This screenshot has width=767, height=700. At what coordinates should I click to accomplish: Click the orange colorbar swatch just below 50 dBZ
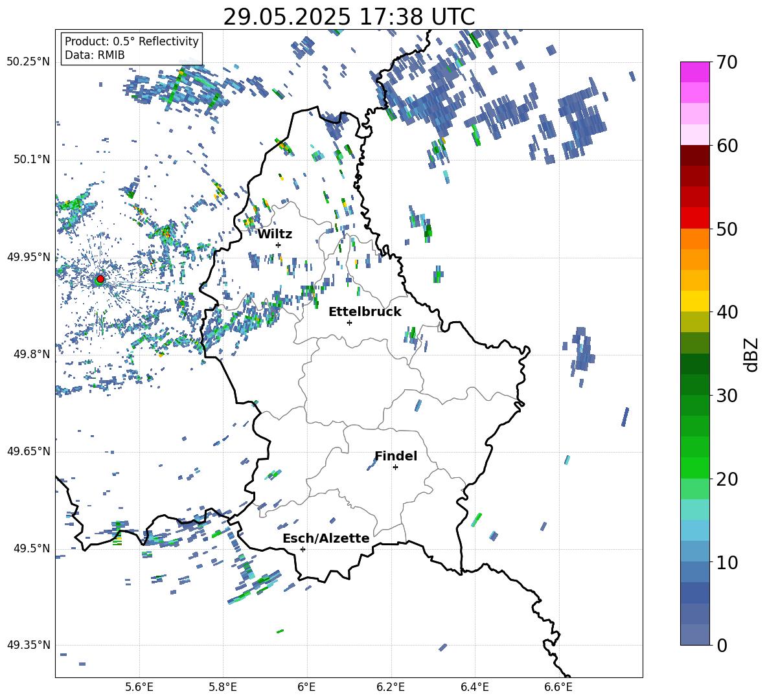(x=695, y=239)
